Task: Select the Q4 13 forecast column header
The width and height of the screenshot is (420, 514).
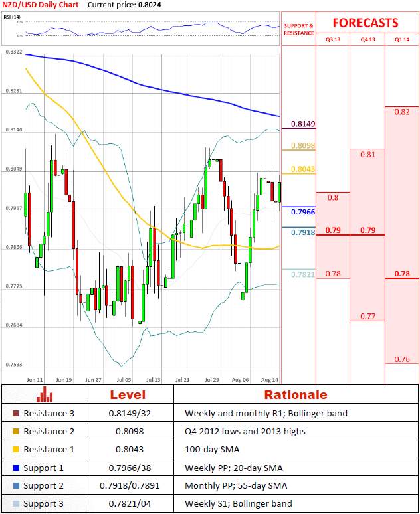Action: coord(367,39)
